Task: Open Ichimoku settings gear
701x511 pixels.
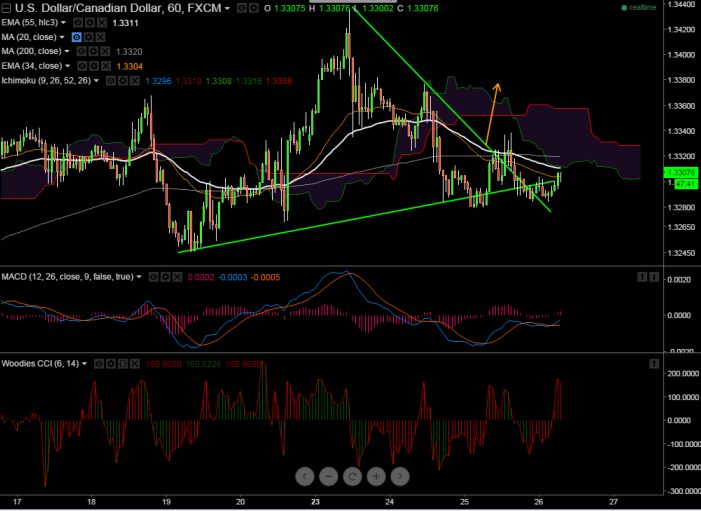Action: [x=122, y=81]
